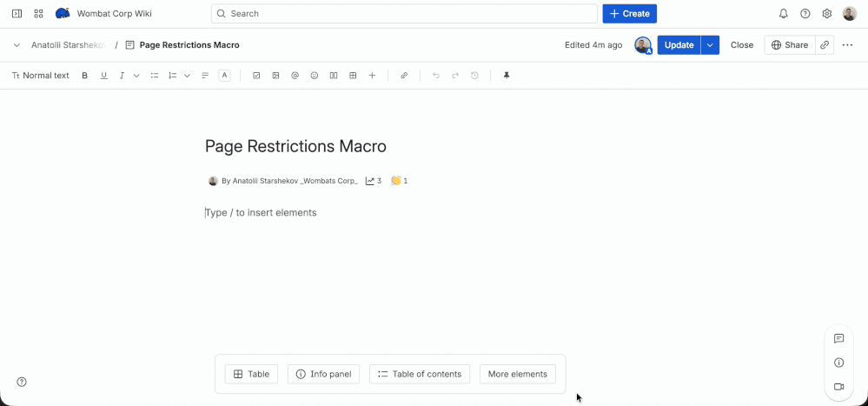Insert a bullet list

point(155,76)
